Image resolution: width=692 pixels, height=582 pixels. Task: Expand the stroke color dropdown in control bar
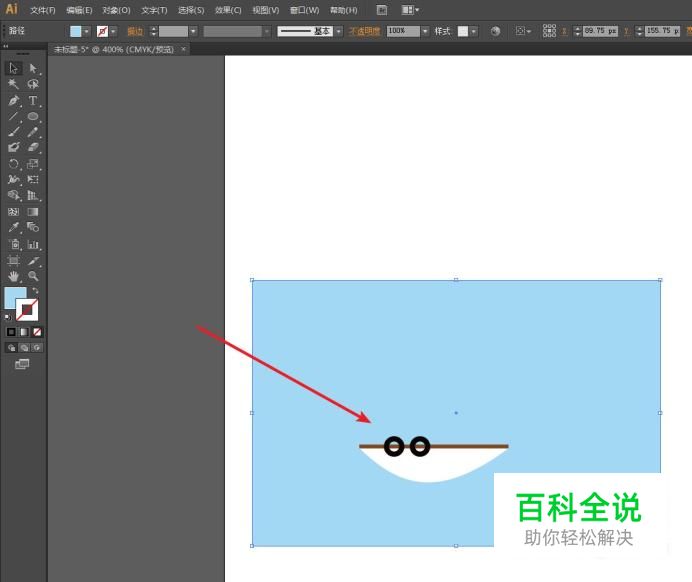(113, 31)
